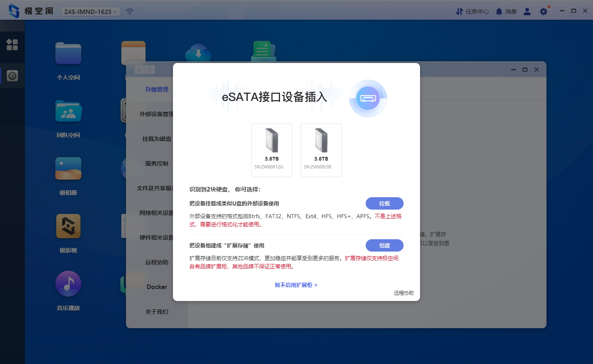Open the green document app icon
The width and height of the screenshot is (593, 364).
[264, 52]
